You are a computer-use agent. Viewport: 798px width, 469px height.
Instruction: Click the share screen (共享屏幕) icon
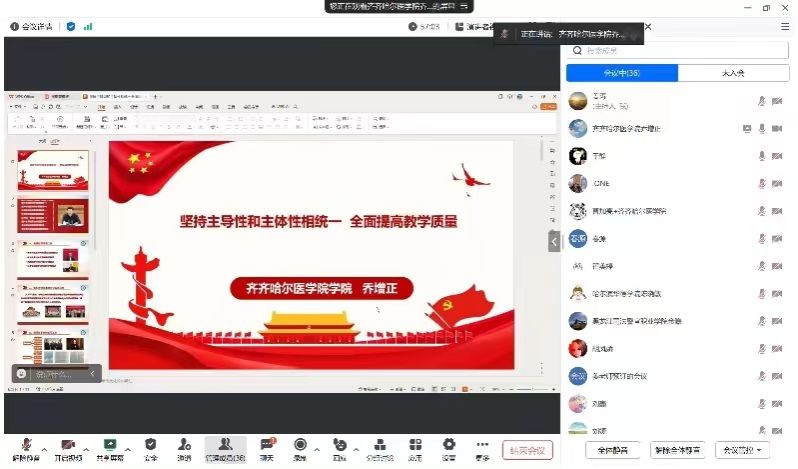(x=110, y=445)
